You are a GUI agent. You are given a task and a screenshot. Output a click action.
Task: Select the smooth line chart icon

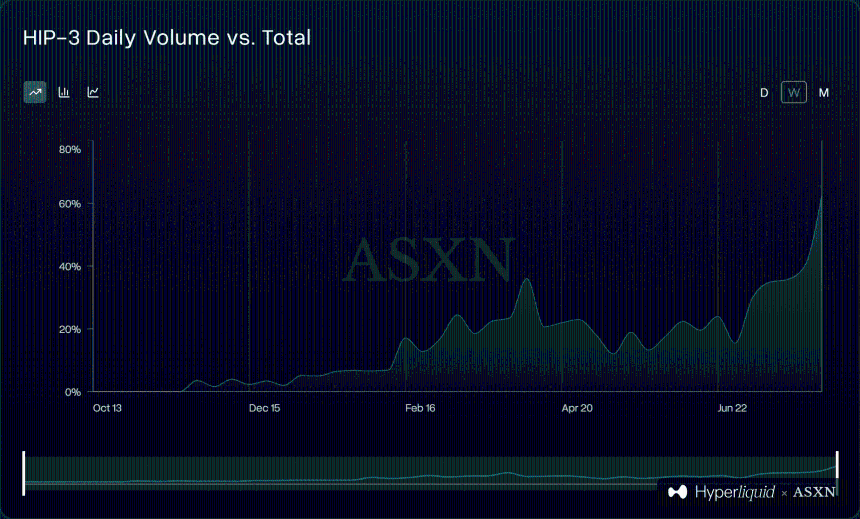(35, 92)
